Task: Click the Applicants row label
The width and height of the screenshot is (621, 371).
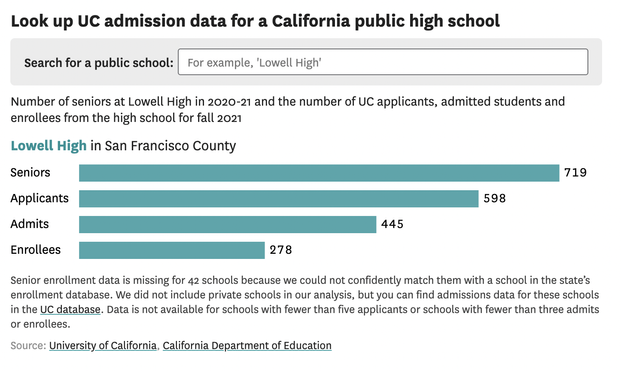Action: click(40, 198)
